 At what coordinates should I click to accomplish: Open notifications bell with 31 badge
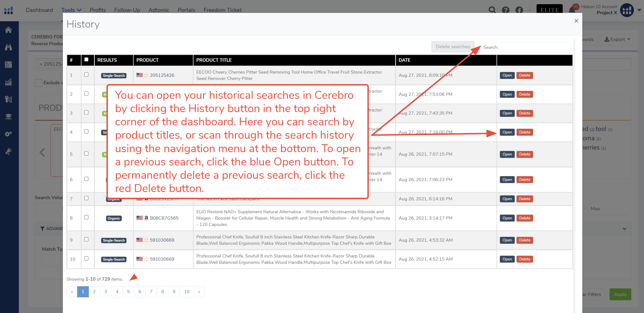pos(572,10)
